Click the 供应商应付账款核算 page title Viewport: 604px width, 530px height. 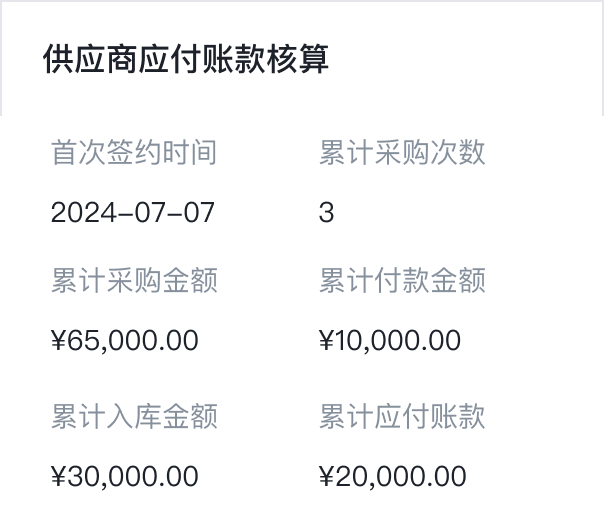click(186, 59)
